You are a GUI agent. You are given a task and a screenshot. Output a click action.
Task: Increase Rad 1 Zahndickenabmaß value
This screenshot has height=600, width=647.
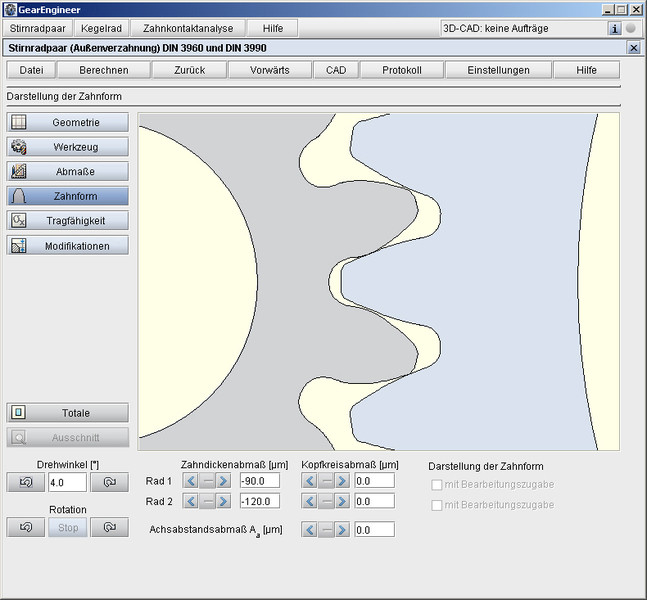coord(227,481)
